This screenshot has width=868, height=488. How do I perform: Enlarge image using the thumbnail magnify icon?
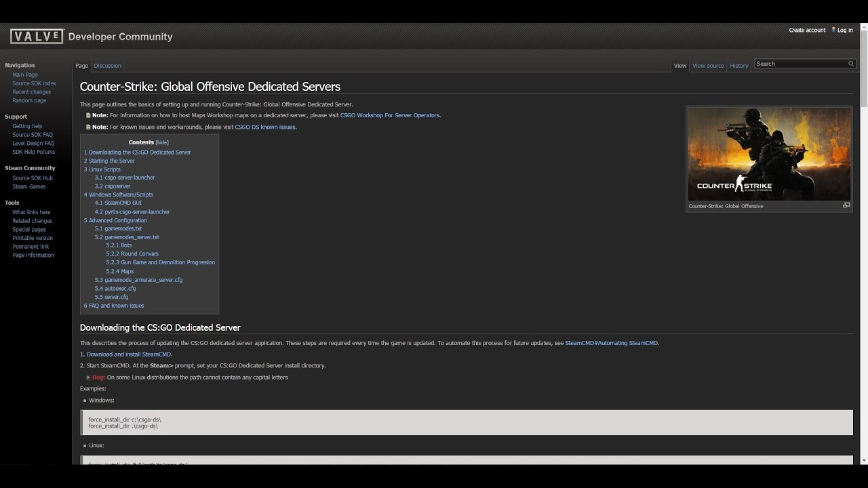pyautogui.click(x=846, y=205)
